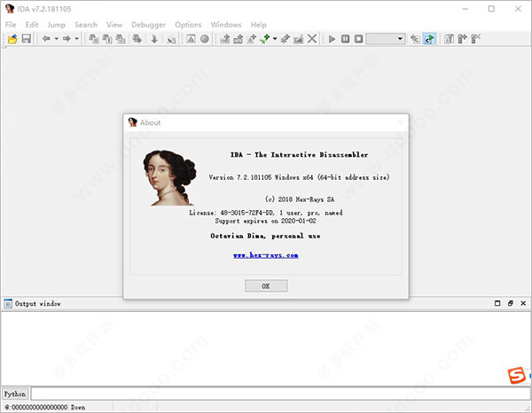Open the View menu

point(114,25)
